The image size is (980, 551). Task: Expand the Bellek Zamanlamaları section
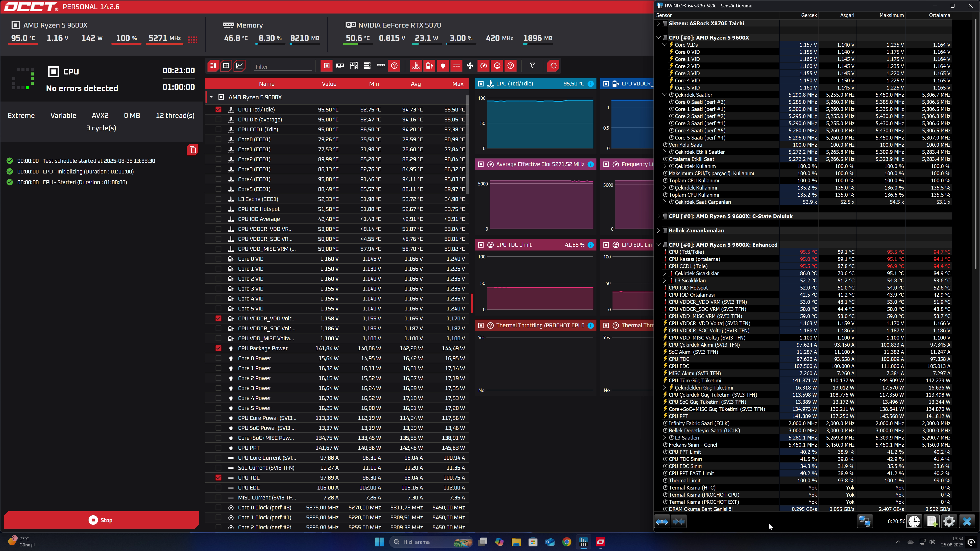coord(658,230)
